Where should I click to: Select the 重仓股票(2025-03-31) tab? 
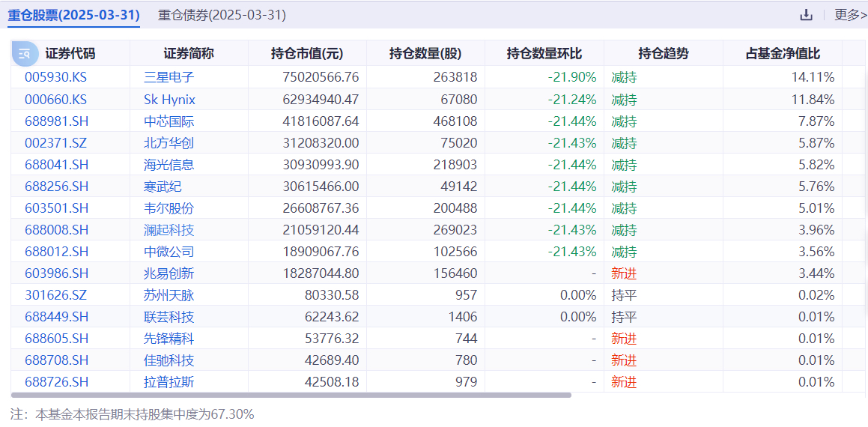click(x=73, y=15)
